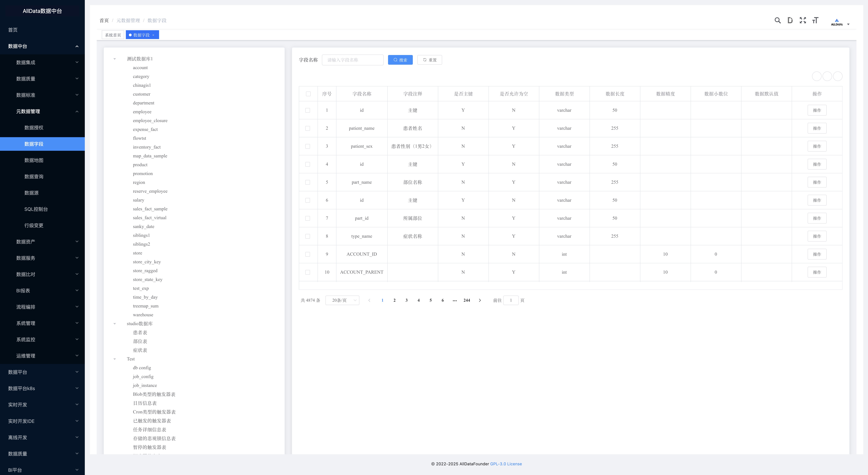
Task: Click the document icon in header
Action: click(x=790, y=21)
